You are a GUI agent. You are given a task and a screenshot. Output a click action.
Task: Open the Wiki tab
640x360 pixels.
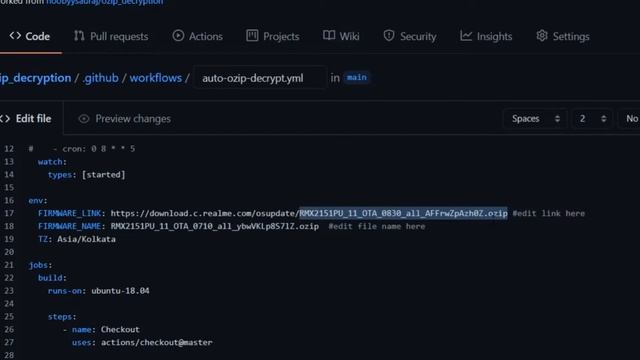(341, 36)
